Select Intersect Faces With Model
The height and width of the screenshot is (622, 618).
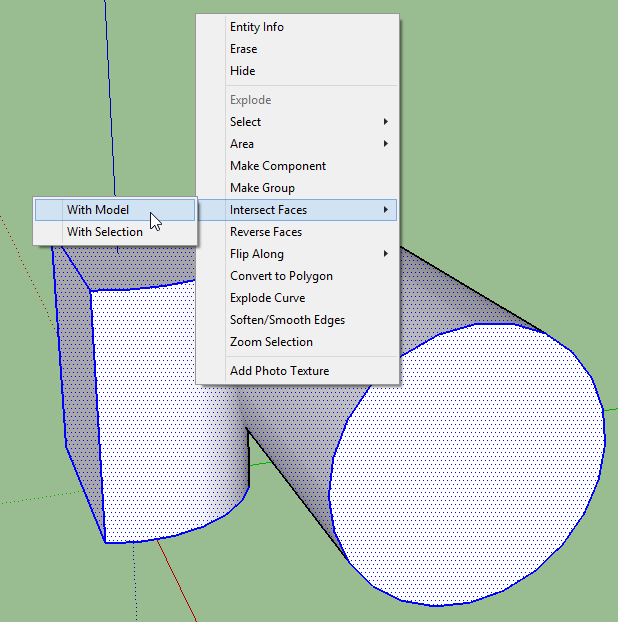(x=98, y=210)
